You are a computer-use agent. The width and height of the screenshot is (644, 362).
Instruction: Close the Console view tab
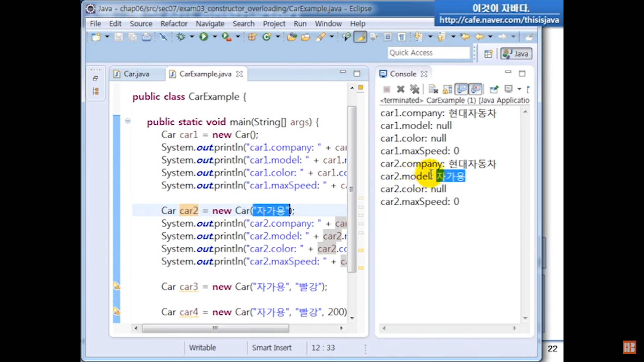tap(424, 74)
